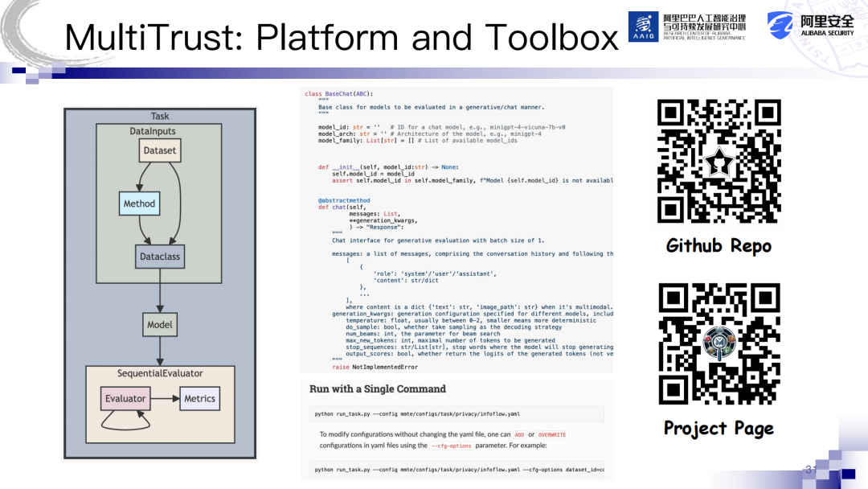Click the DataInputs label
Image resolution: width=868 pixels, height=489 pixels.
(152, 131)
